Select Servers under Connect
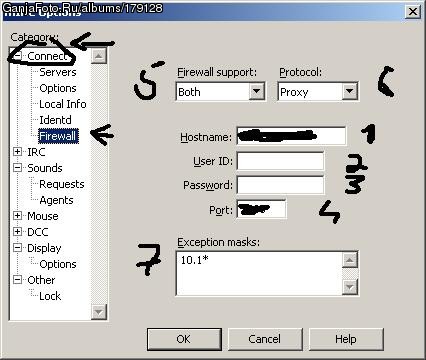This screenshot has height=360, width=426. [58, 72]
